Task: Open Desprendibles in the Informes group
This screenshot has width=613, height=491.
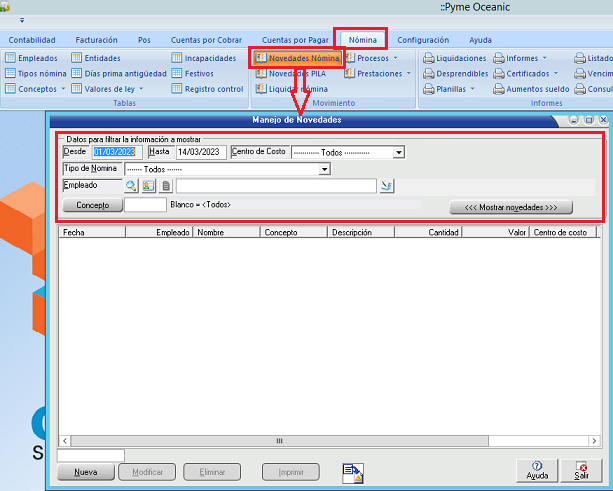Action: coord(454,73)
